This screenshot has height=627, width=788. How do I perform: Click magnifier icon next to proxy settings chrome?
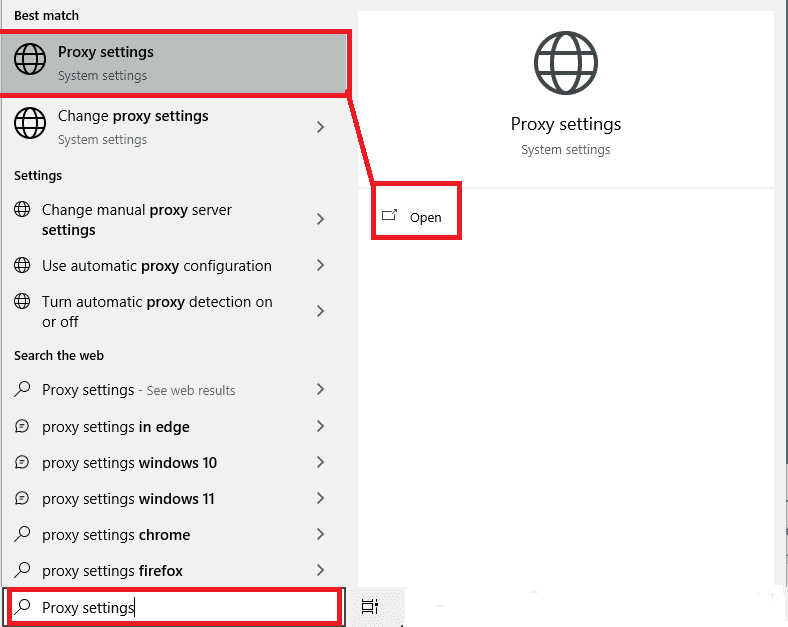click(x=22, y=535)
